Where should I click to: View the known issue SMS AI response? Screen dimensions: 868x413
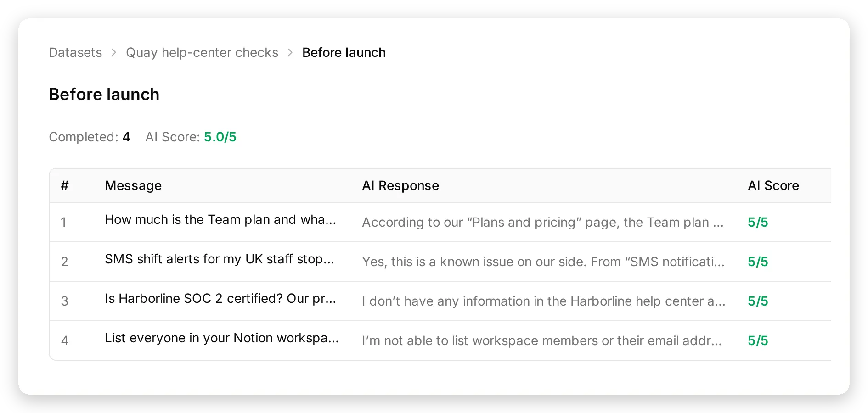543,262
